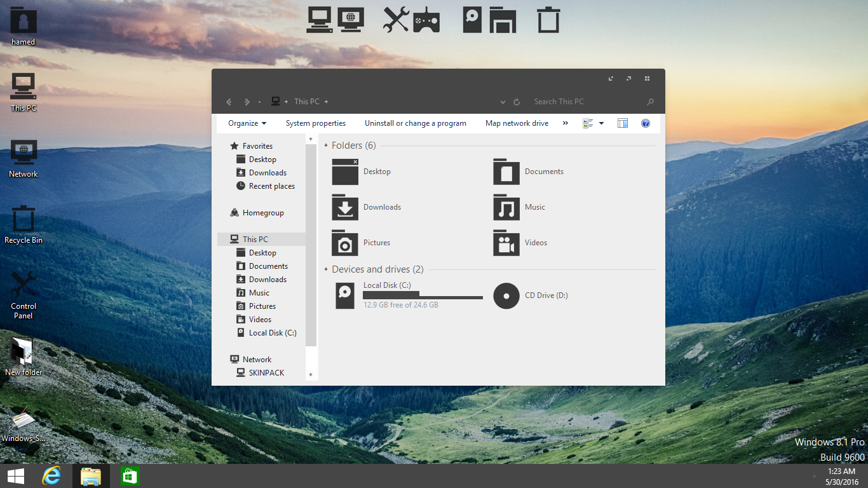Expand the view options dropdown arrow
This screenshot has height=488, width=868.
pos(601,123)
